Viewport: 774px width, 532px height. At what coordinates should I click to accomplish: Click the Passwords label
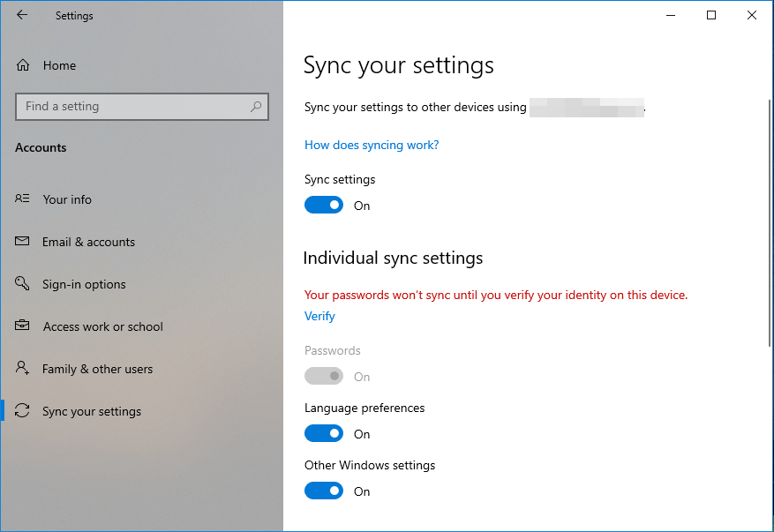[332, 350]
